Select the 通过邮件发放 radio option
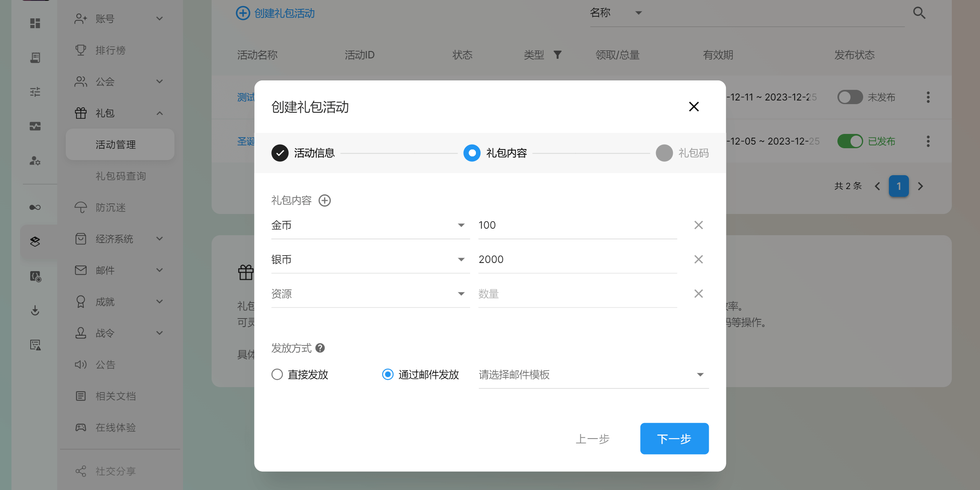 pyautogui.click(x=387, y=374)
